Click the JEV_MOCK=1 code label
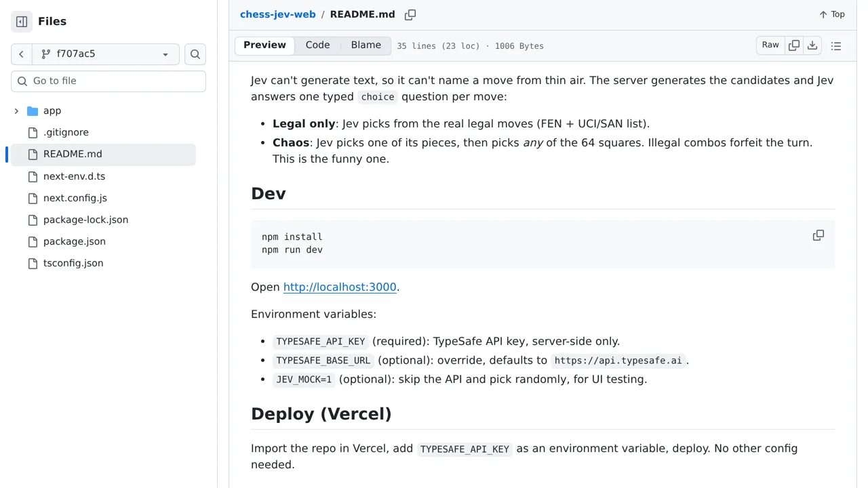868x488 pixels. 304,380
